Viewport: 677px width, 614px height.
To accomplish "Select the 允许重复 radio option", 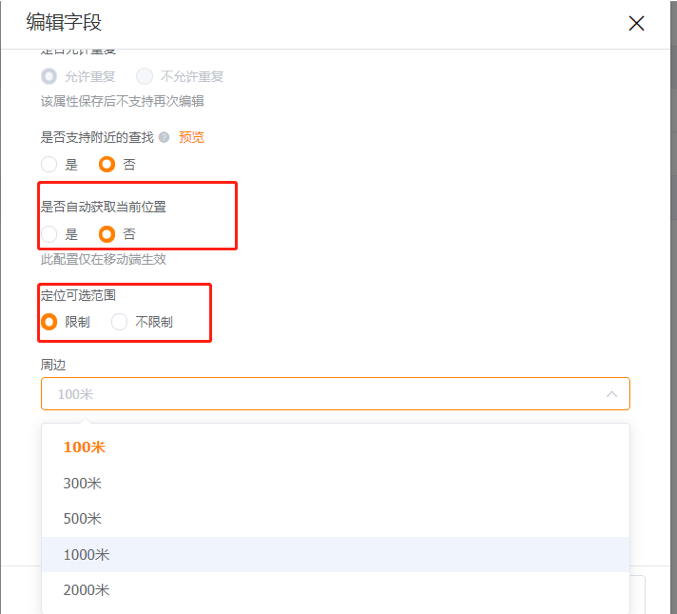I will (x=49, y=76).
